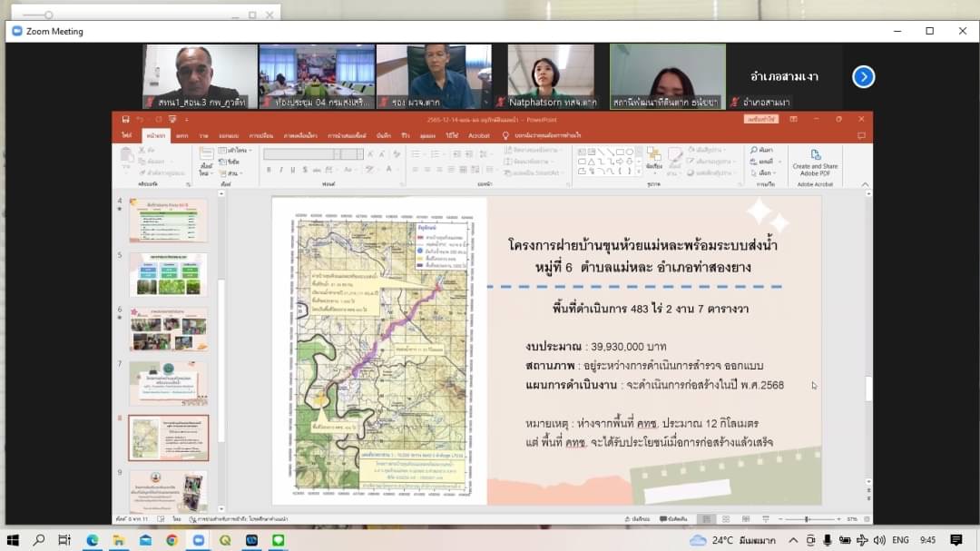Show next participants with blue arrow button

863,77
